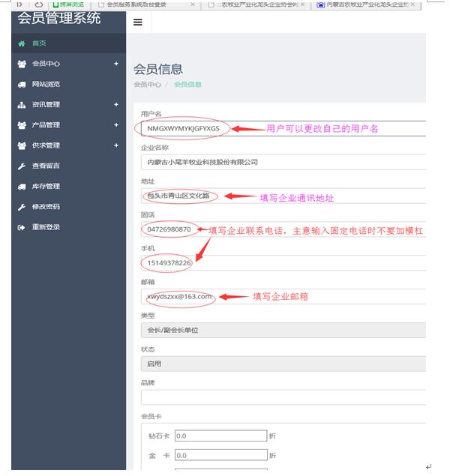The height and width of the screenshot is (476, 474).
Task: Click the users icon next to 会员中心
Action: coord(21,64)
